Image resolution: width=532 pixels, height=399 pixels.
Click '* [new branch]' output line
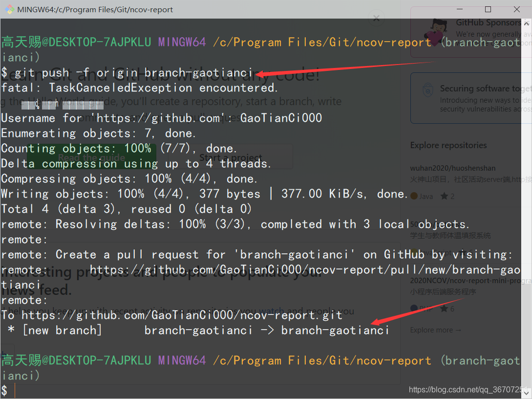coord(198,330)
